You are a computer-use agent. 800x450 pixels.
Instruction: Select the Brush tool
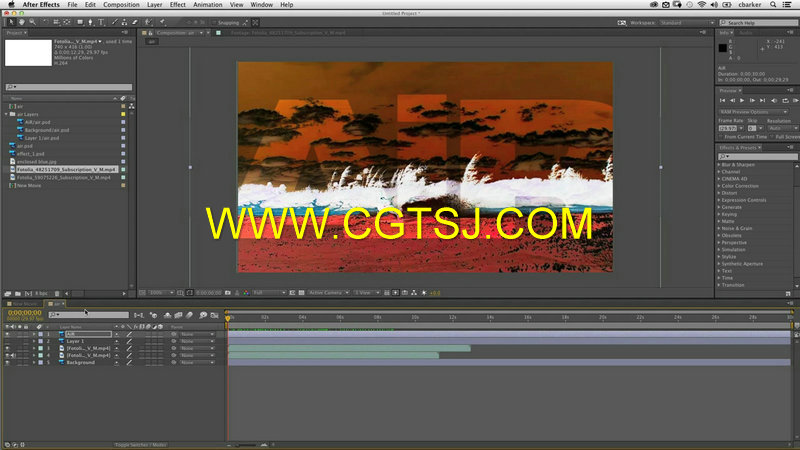[x=114, y=22]
